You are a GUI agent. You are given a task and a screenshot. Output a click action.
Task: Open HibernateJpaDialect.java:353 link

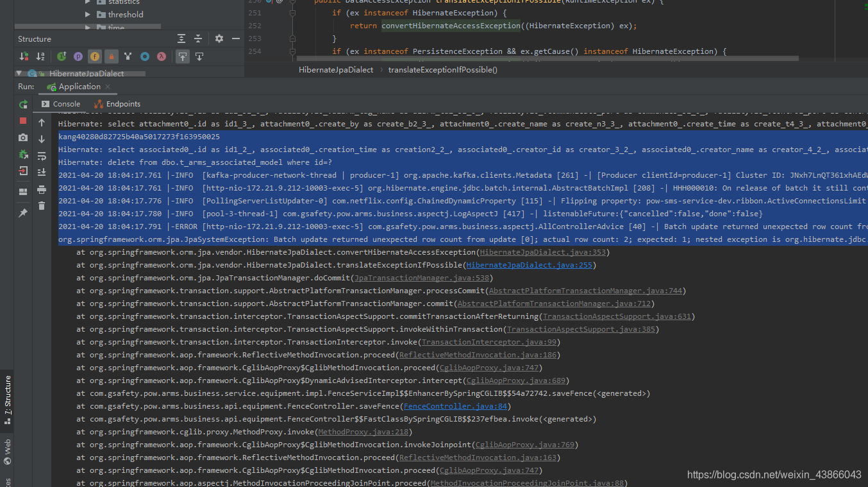(x=542, y=252)
